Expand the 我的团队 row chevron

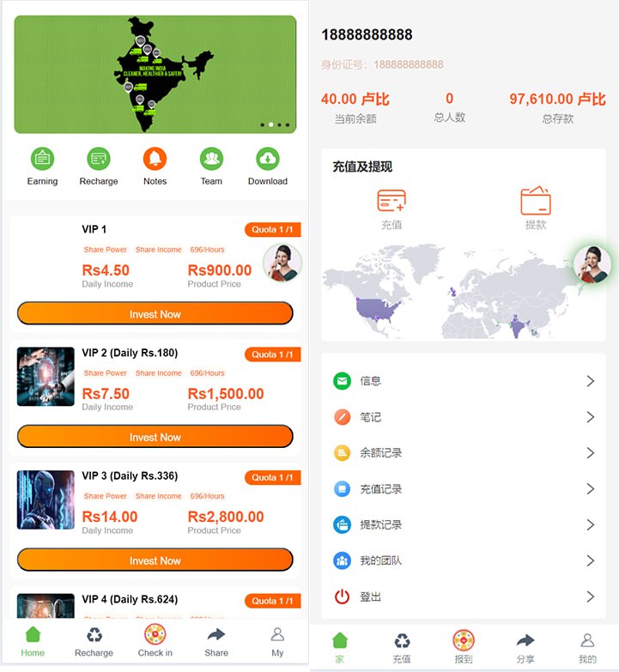click(591, 560)
